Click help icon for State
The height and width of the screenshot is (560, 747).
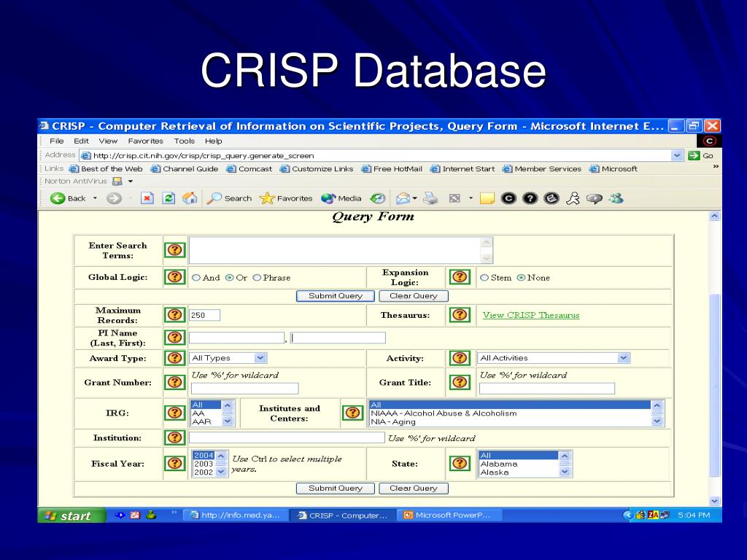[460, 463]
